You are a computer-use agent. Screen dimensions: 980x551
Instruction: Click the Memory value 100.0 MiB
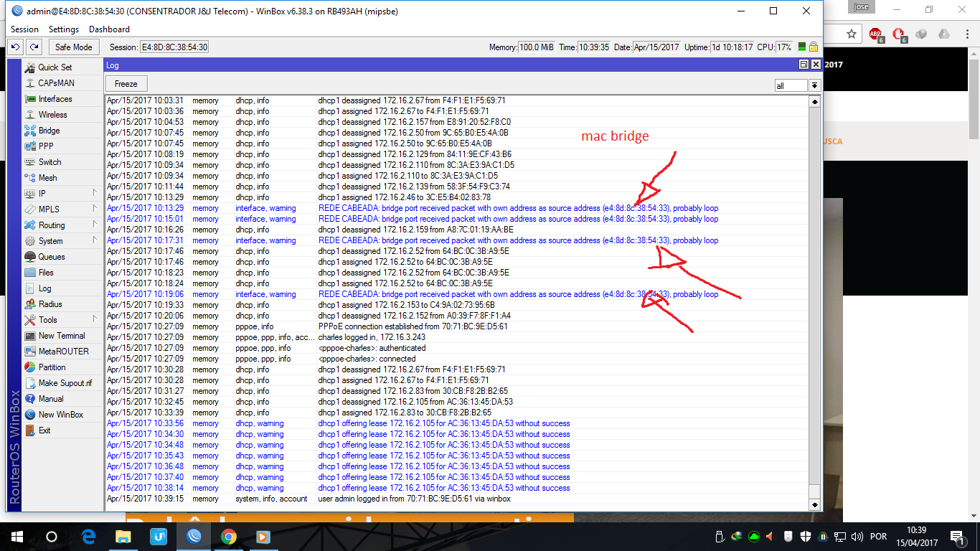[536, 47]
